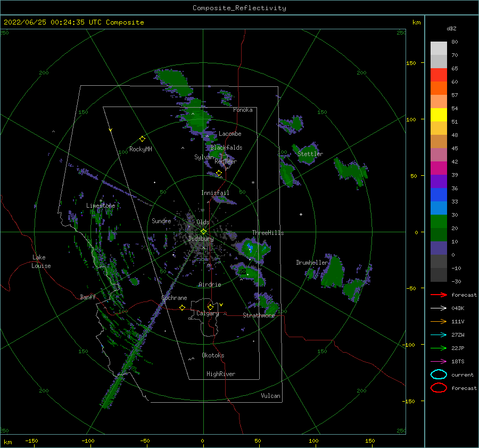This screenshot has width=479, height=448.
Task: Click the Ponoka city label
Action: pyautogui.click(x=243, y=110)
